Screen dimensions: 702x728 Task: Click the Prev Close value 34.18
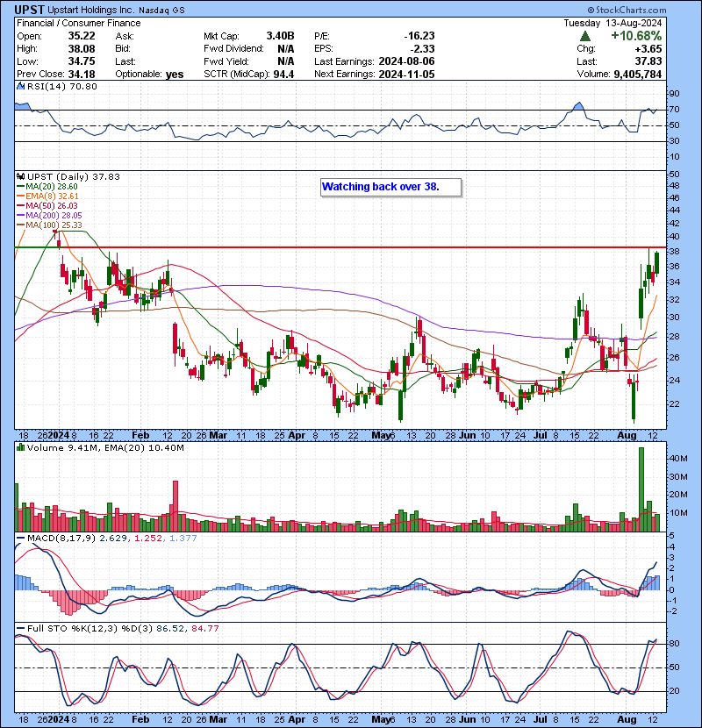[82, 75]
